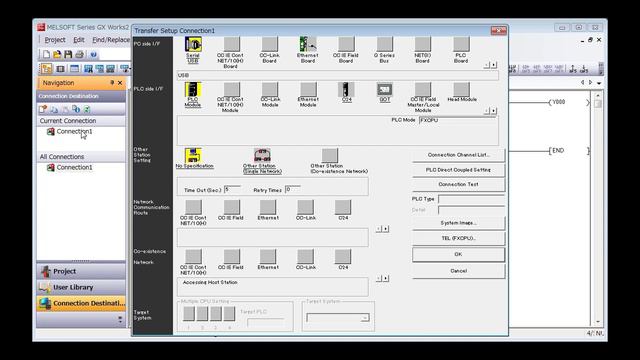The height and width of the screenshot is (360, 640).
Task: Switch to User Library navigation tab
Action: pyautogui.click(x=81, y=287)
